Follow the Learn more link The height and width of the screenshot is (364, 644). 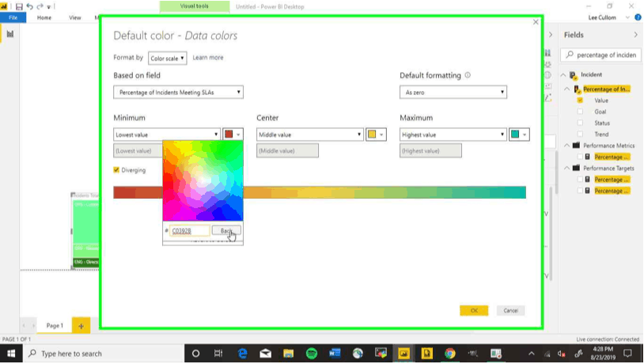point(208,58)
